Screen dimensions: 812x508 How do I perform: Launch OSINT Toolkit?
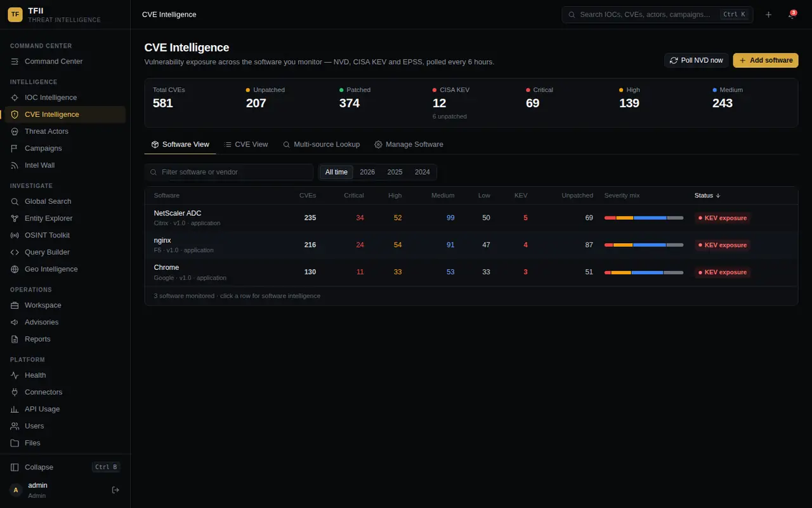[x=65, y=236]
